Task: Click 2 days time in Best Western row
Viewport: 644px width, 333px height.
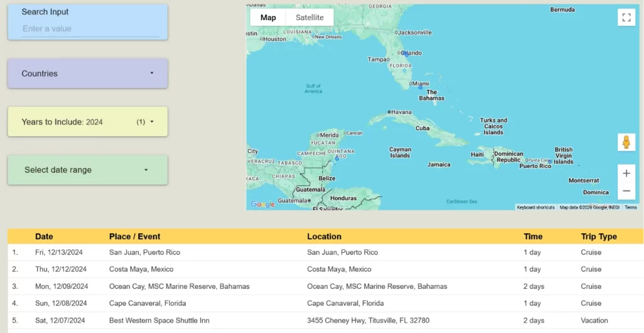Action: [534, 320]
